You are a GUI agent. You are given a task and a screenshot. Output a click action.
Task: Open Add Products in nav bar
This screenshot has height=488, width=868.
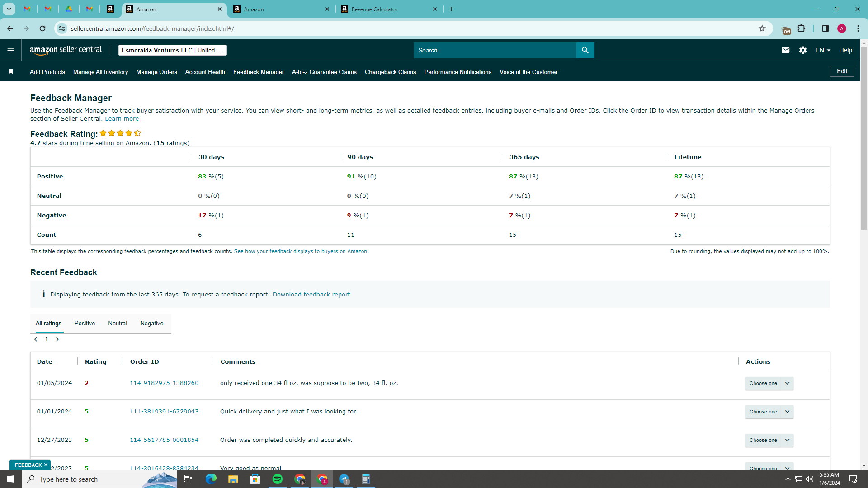(47, 72)
